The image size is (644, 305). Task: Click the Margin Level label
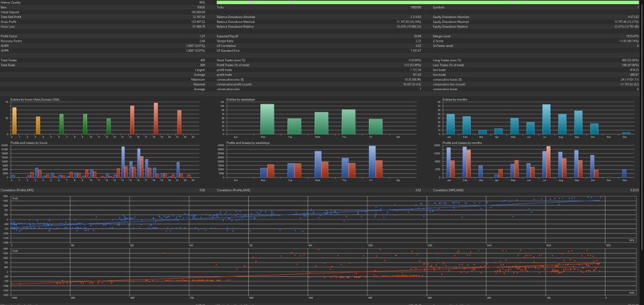pyautogui.click(x=441, y=36)
